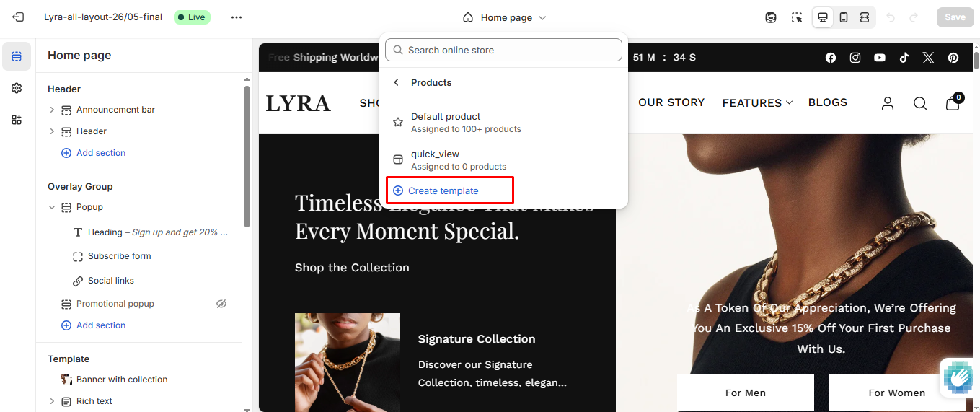Toggle visibility of Promotional popup section
This screenshot has width=980, height=412.
tap(221, 304)
